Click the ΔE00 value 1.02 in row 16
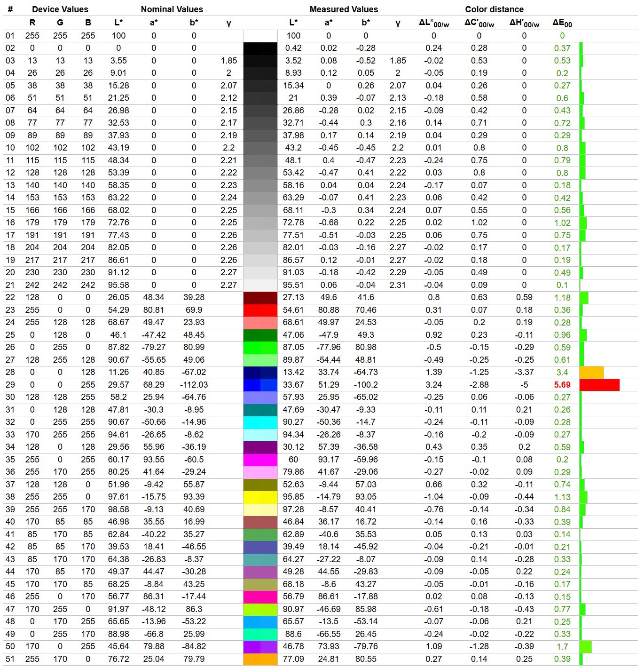Screen dimensions: 644x668 (562, 223)
